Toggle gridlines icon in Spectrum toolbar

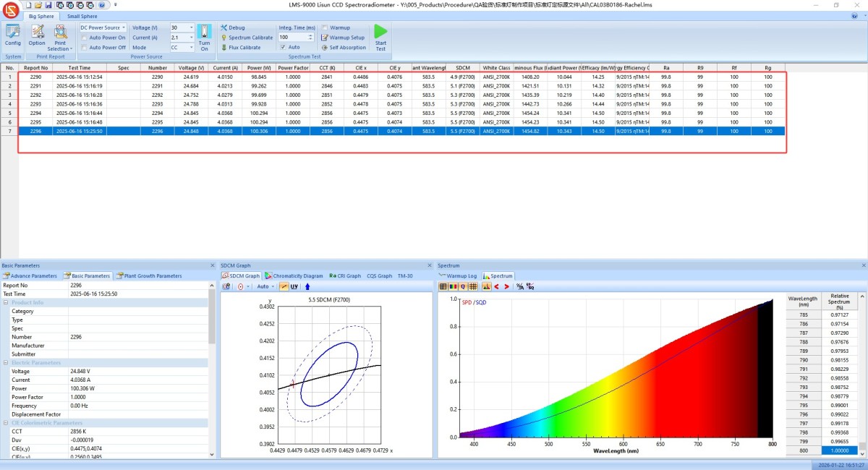tap(473, 286)
